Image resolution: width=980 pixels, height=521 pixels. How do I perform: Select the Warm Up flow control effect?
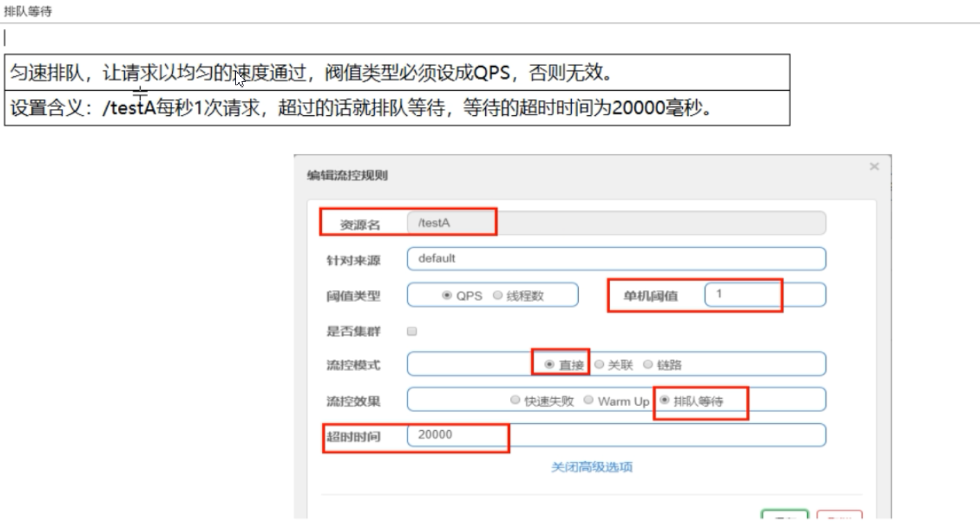589,400
